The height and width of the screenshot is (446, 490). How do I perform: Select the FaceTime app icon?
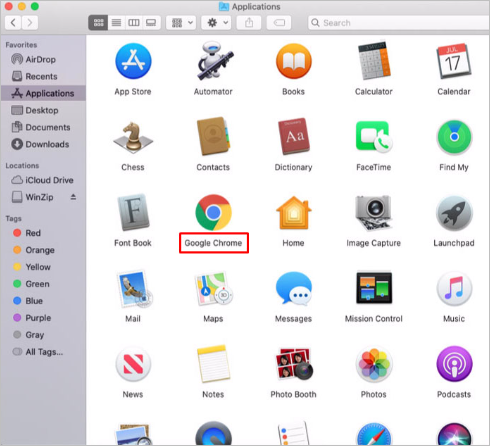(374, 137)
